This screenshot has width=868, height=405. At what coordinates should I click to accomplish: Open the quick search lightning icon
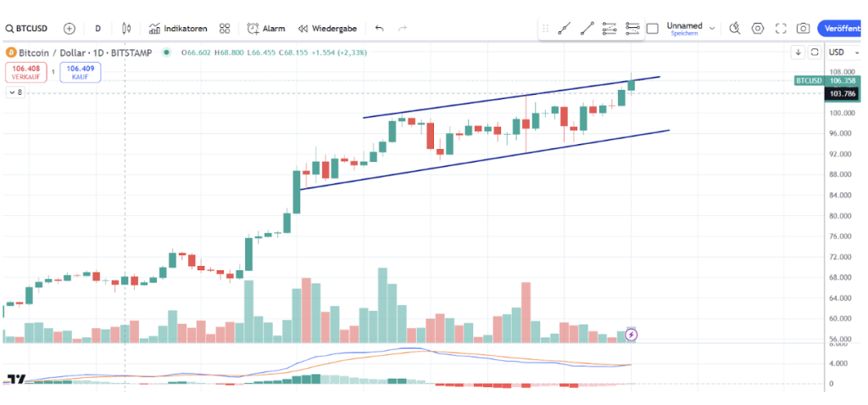click(735, 28)
